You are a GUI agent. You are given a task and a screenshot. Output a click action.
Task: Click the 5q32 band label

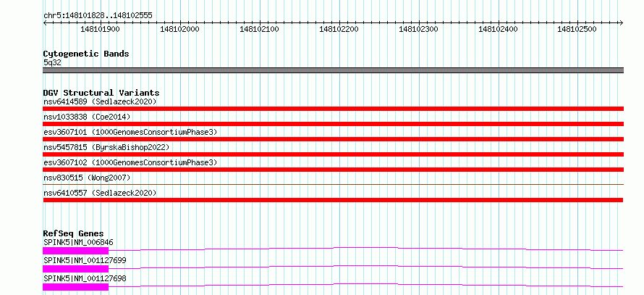point(53,62)
